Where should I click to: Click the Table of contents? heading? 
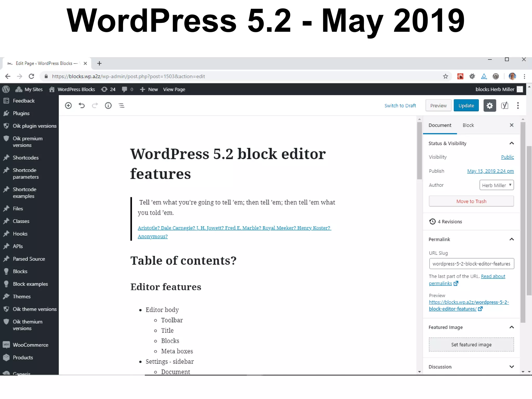[x=183, y=261]
